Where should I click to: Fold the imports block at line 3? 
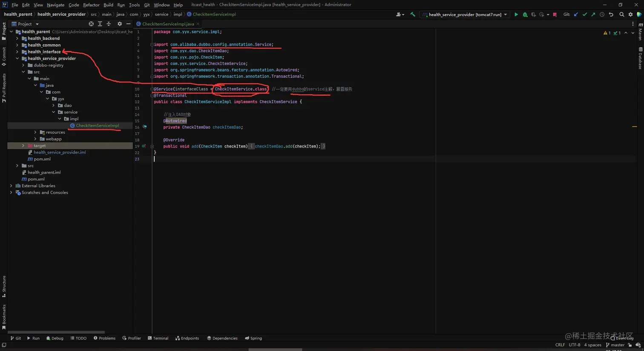point(152,44)
